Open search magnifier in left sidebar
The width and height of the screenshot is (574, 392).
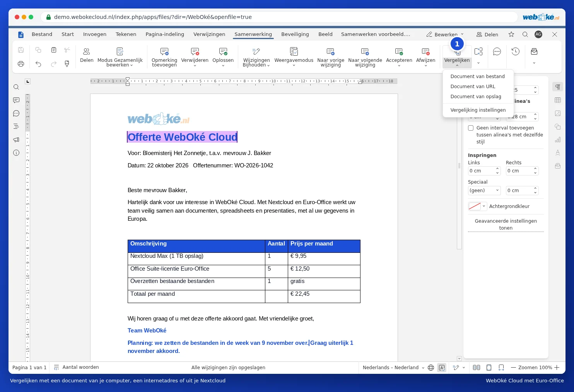pos(16,87)
